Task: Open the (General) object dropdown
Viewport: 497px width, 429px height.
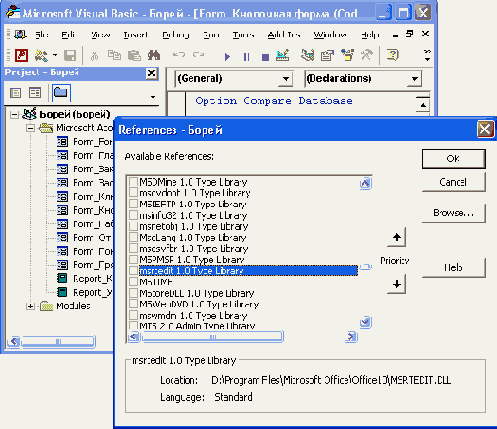Action: 286,79
